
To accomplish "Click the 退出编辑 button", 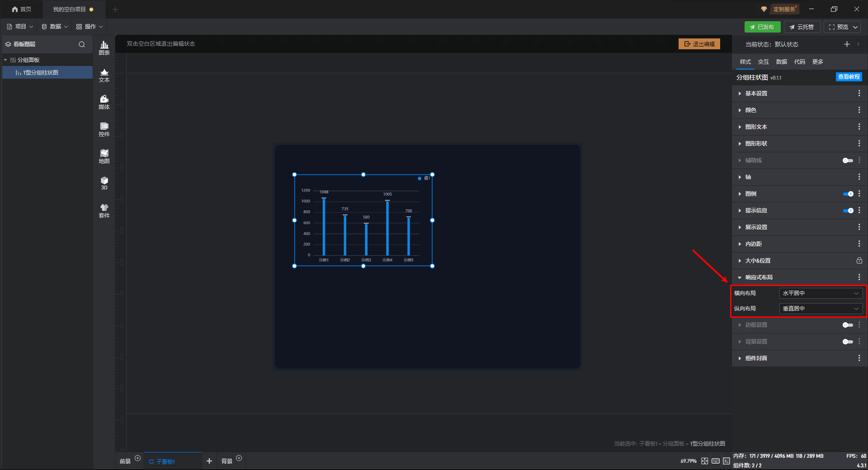I will click(699, 44).
